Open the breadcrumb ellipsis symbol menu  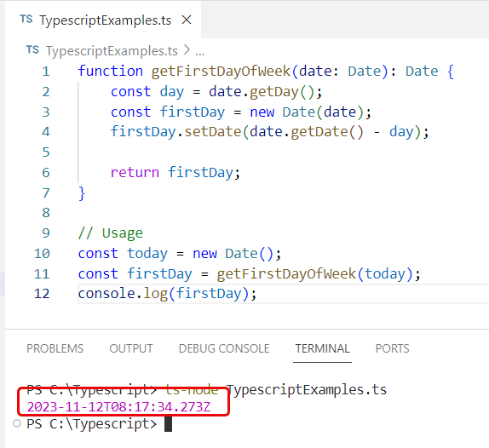pos(200,53)
